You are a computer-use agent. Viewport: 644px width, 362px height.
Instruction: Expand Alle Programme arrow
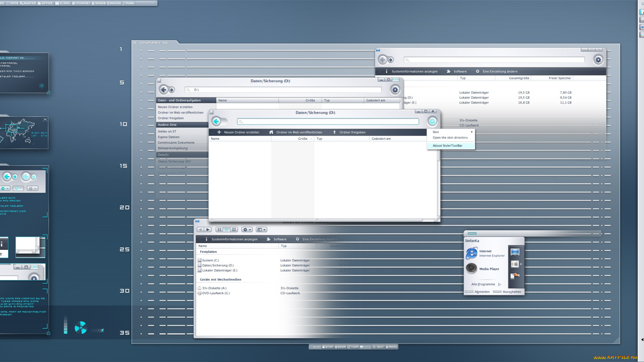click(x=499, y=284)
